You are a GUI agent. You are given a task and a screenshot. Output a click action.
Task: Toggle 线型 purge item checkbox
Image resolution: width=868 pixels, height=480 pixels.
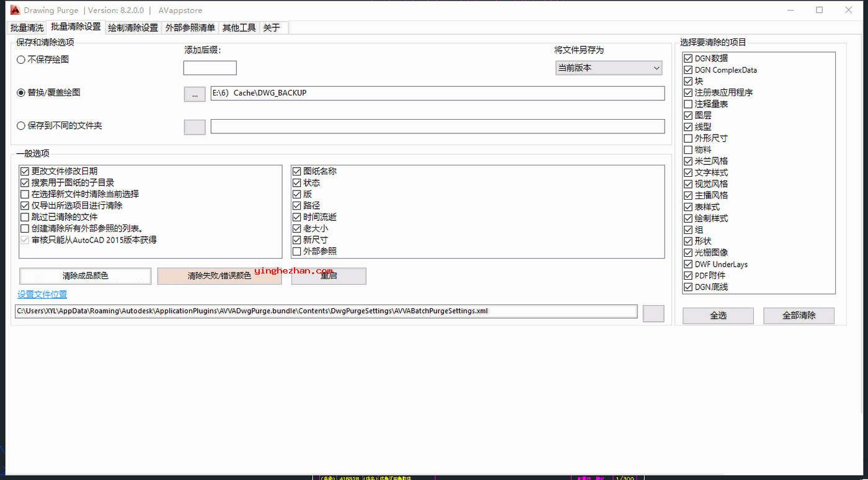(x=688, y=127)
